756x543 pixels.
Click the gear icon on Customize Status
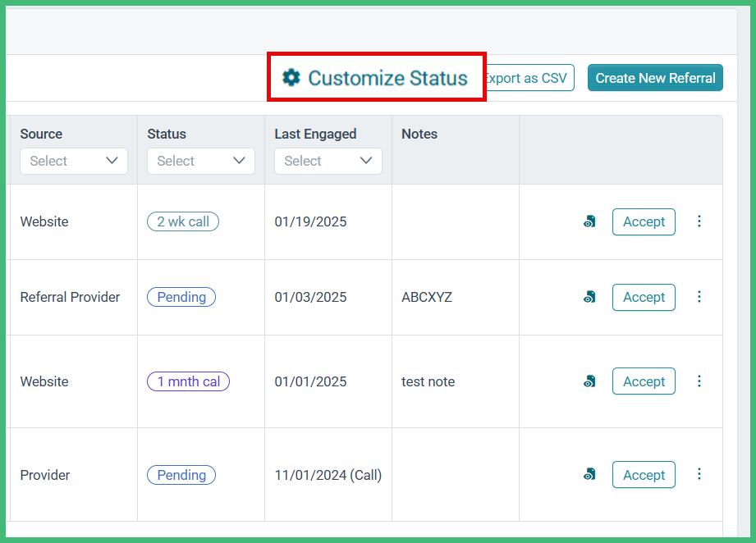(x=291, y=77)
